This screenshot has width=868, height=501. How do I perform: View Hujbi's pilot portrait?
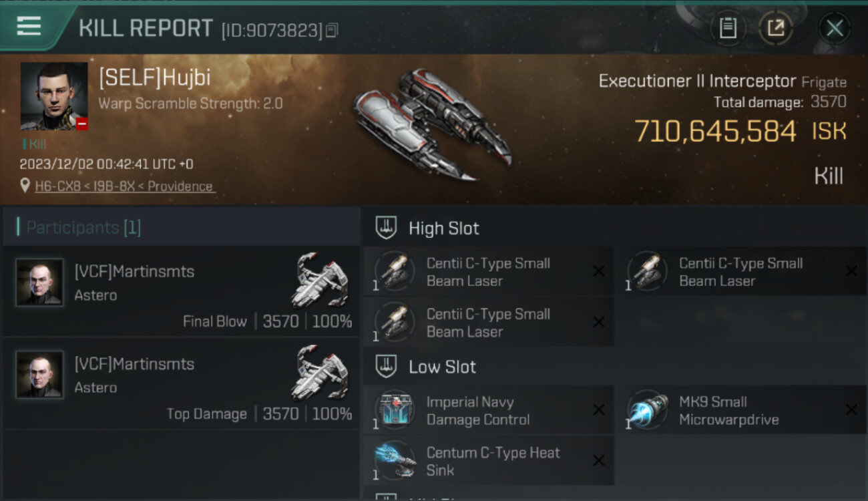[54, 96]
